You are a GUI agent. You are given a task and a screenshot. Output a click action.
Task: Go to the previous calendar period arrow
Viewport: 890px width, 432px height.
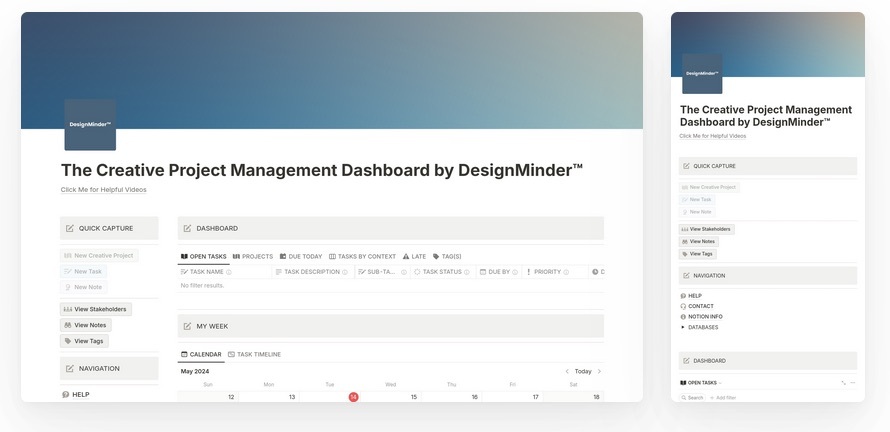[x=566, y=371]
